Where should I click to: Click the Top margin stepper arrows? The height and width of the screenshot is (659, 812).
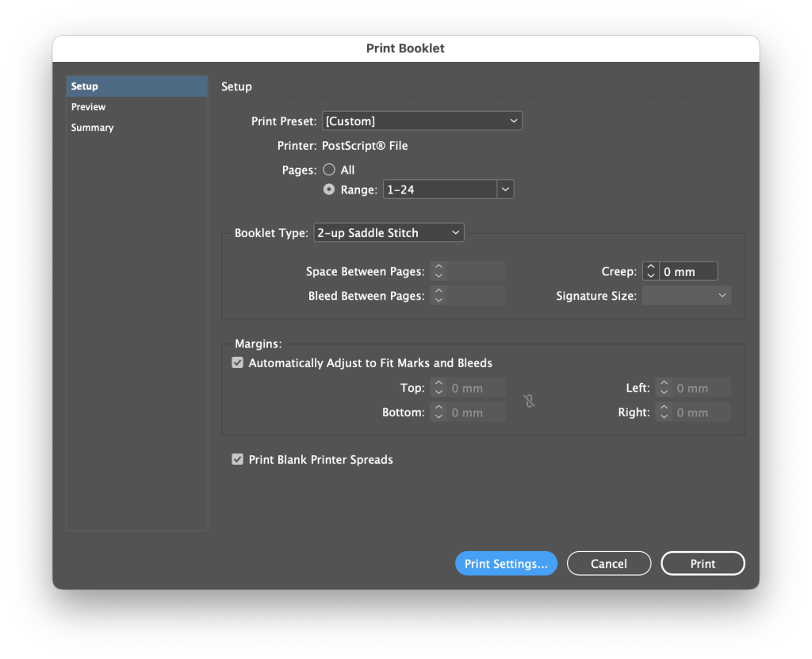click(439, 389)
